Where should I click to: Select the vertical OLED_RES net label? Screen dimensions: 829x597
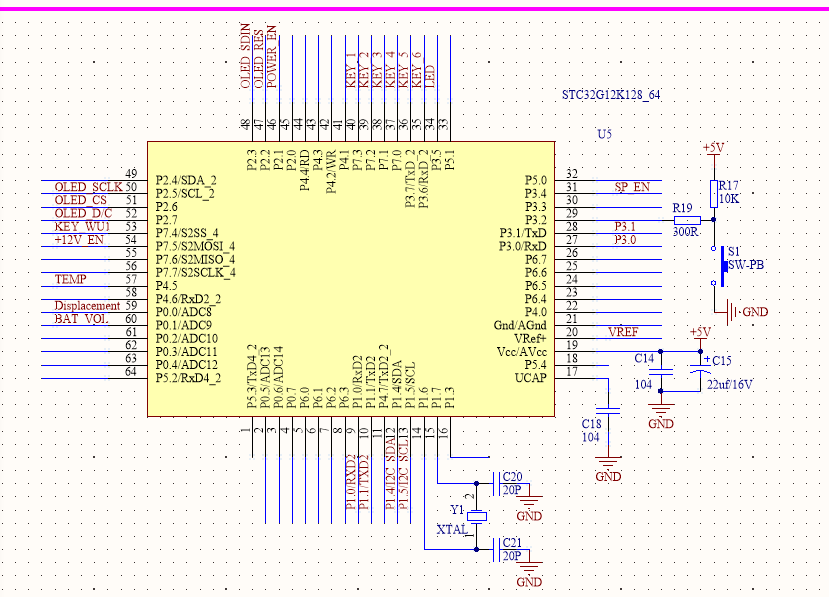258,59
